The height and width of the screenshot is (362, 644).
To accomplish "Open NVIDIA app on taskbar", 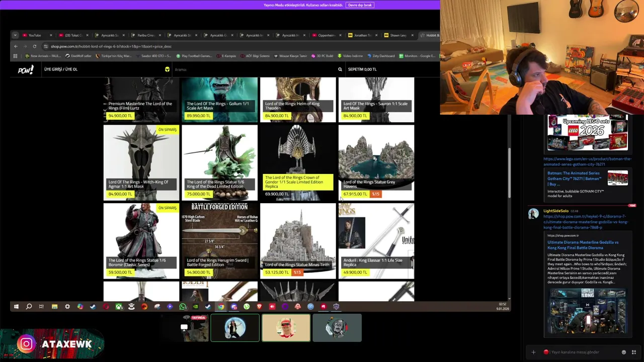I will [195, 307].
